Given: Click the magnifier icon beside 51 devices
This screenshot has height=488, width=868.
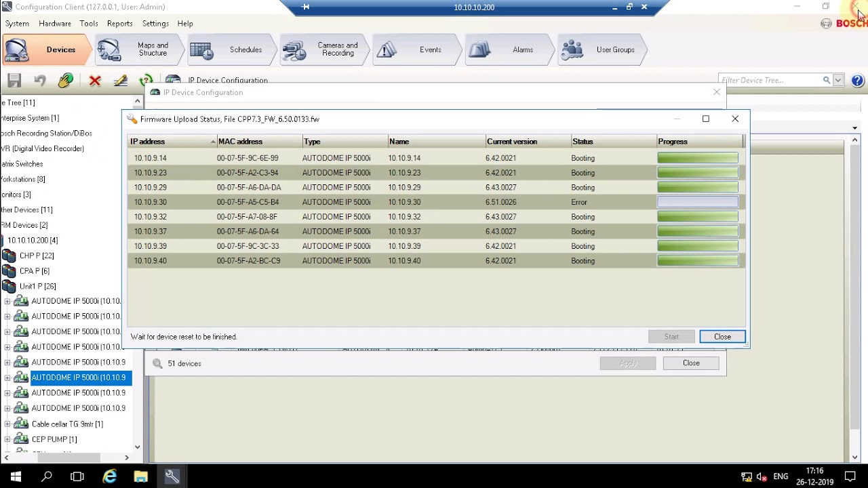Looking at the screenshot, I should coord(157,363).
